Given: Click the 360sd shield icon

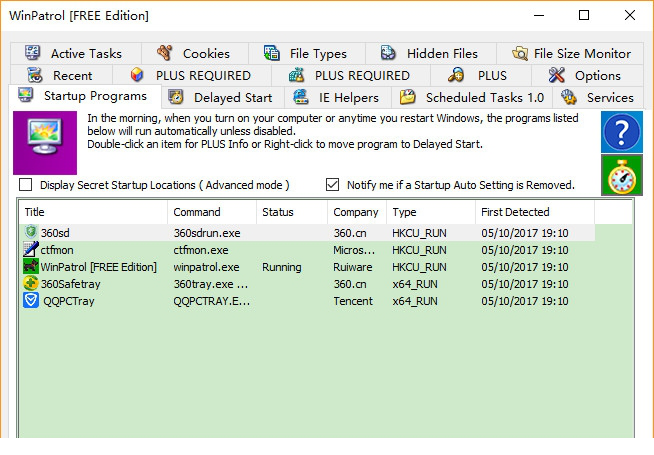Looking at the screenshot, I should pos(31,232).
